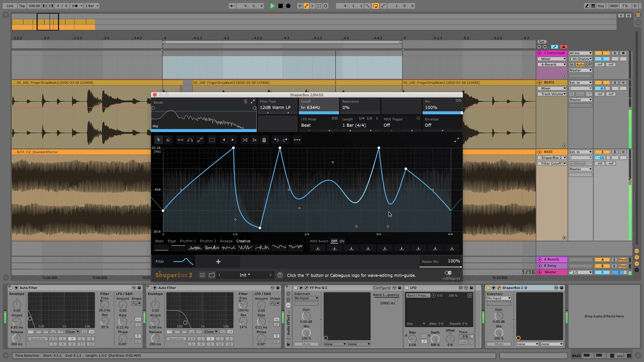Toggle the ShaperBox 2 device on/off

click(488, 288)
